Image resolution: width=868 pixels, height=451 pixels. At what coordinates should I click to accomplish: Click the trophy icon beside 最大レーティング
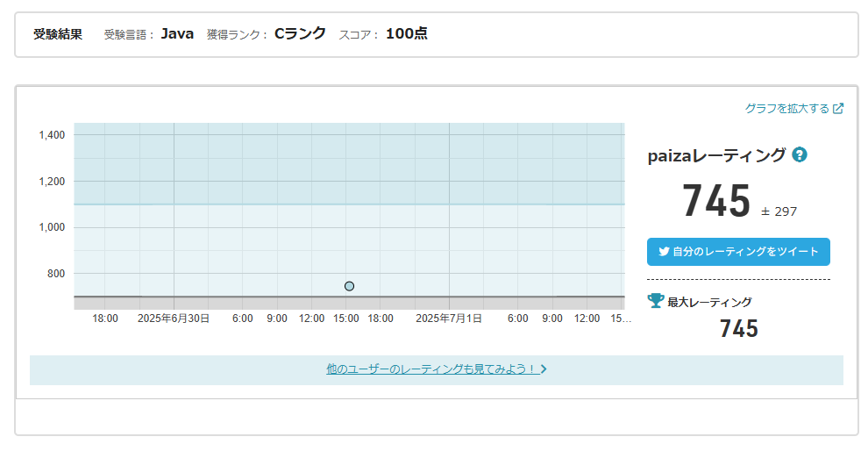coord(656,301)
